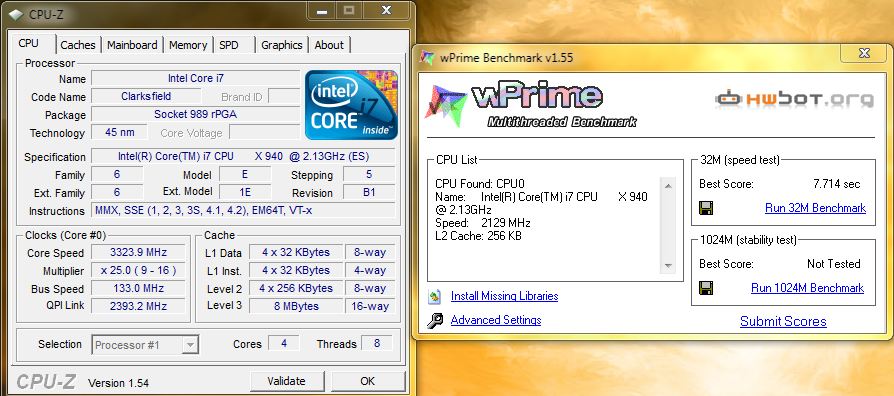Image resolution: width=894 pixels, height=396 pixels.
Task: Maximize the CPU-Z window
Action: tap(350, 10)
